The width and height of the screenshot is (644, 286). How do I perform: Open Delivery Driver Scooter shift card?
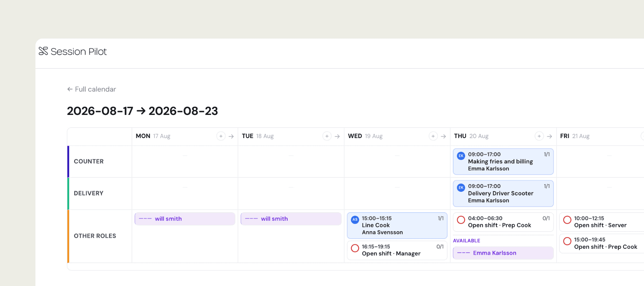pyautogui.click(x=503, y=194)
